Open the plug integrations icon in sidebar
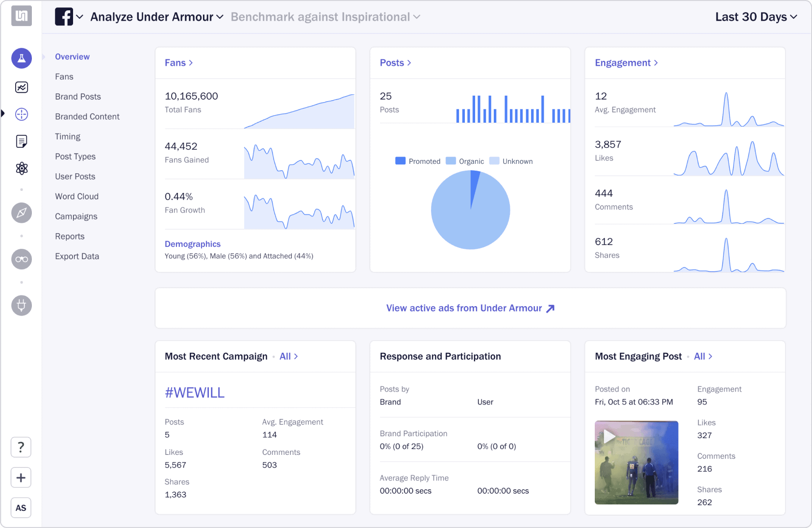 pyautogui.click(x=22, y=305)
